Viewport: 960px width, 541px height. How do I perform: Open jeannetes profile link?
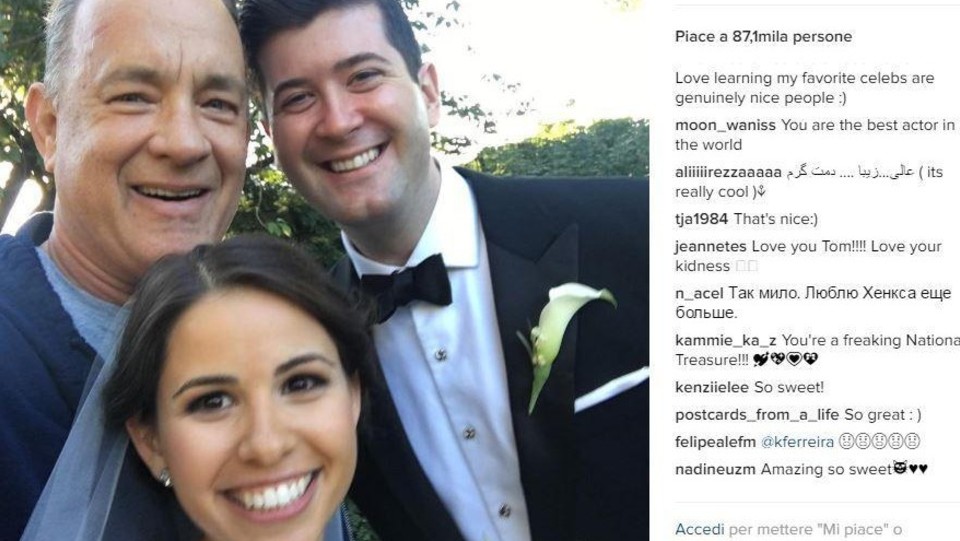(710, 247)
